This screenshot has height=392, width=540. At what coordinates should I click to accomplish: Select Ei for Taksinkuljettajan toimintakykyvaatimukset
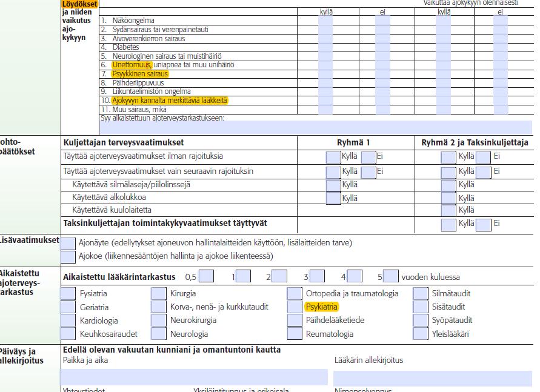coord(483,225)
